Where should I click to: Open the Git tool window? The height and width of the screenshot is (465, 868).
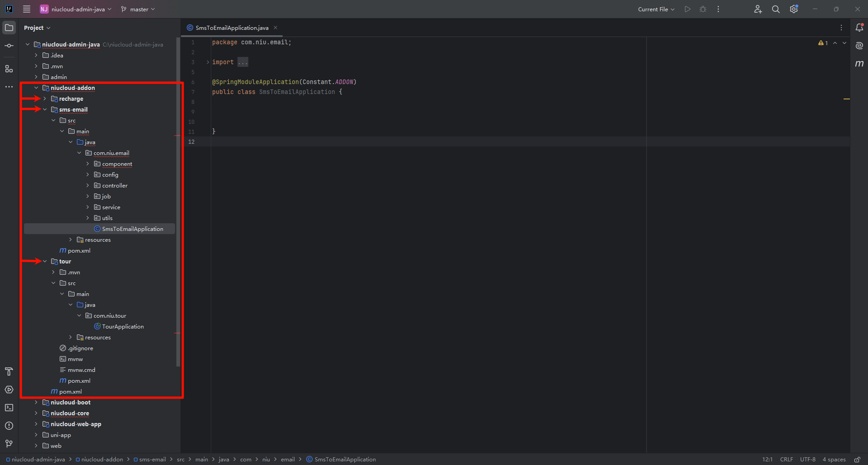coord(9,444)
